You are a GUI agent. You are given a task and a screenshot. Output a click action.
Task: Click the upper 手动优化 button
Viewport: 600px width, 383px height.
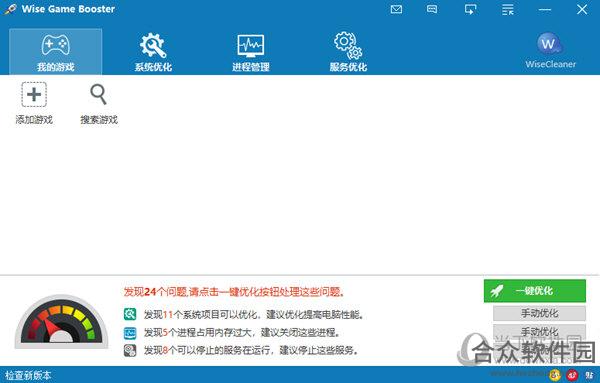tap(539, 313)
